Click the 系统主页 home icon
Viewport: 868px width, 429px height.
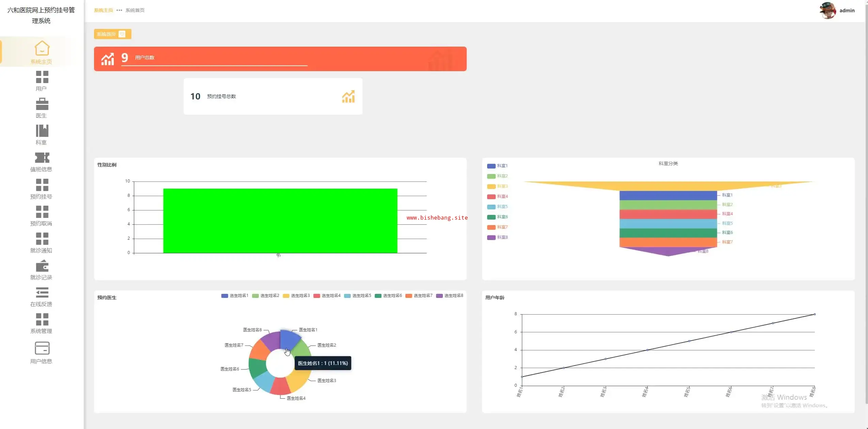42,48
